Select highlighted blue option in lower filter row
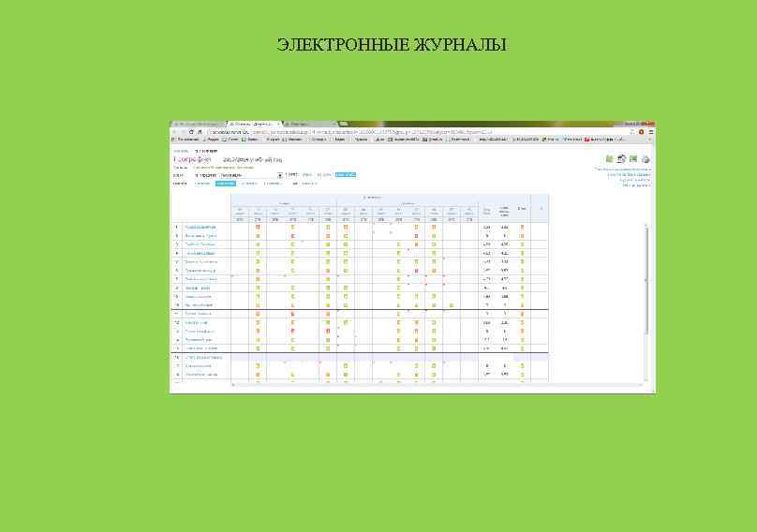 tap(226, 184)
